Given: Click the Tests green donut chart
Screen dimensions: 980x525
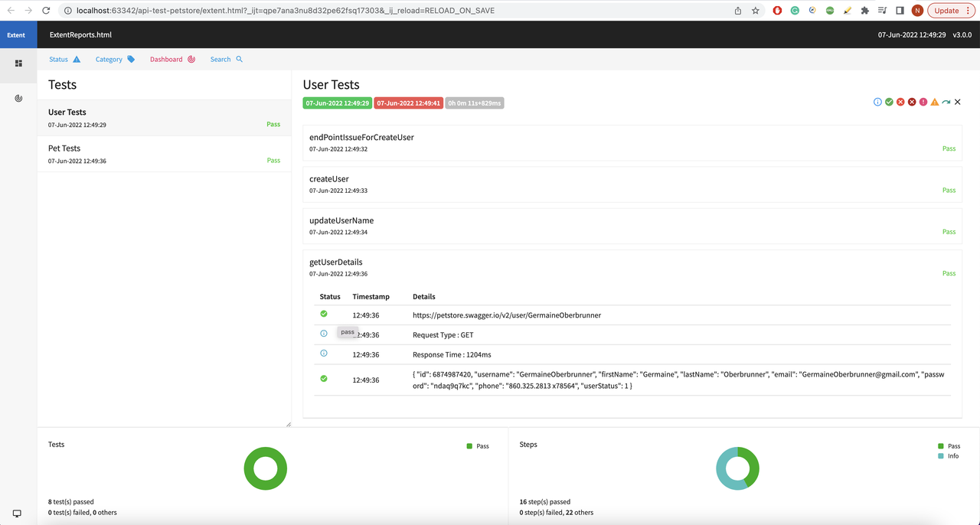Looking at the screenshot, I should tap(266, 468).
